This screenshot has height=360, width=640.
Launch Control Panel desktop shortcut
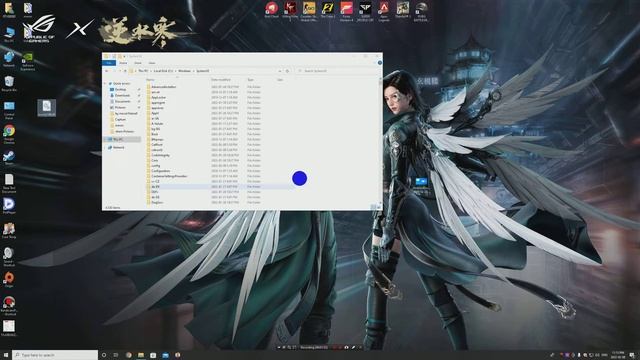pyautogui.click(x=9, y=109)
